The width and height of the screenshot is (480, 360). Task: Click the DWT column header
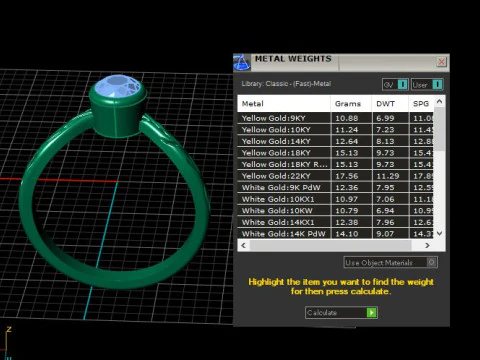click(x=390, y=104)
